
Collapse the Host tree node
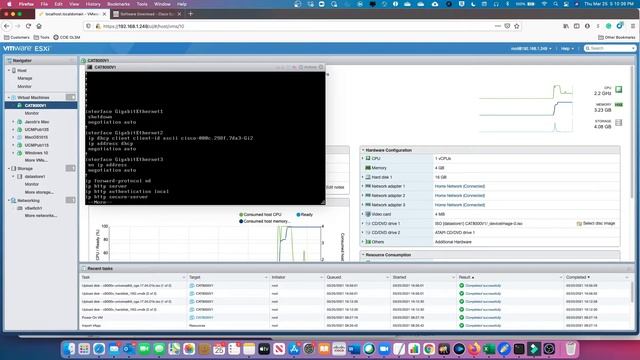(x=9, y=71)
